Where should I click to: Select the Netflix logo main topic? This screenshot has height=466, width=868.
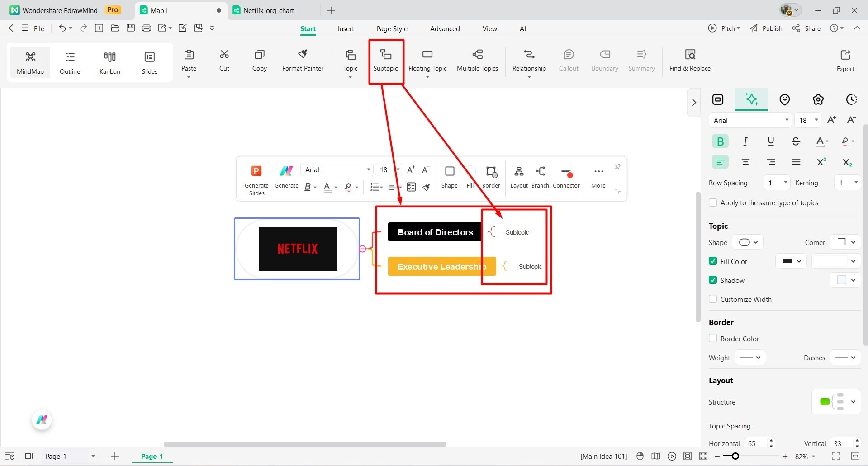pos(297,249)
